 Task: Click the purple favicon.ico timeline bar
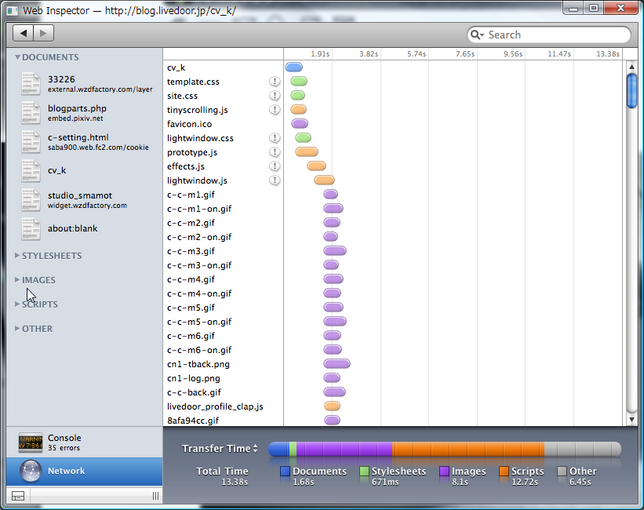click(299, 124)
